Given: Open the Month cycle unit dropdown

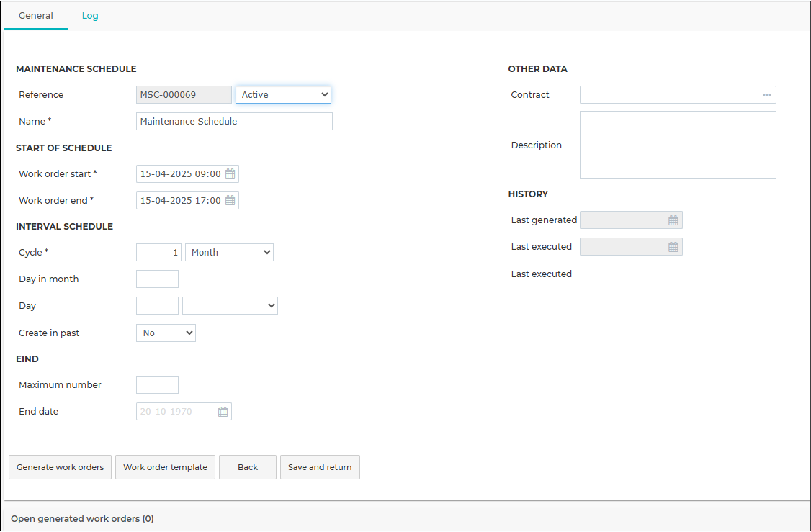Looking at the screenshot, I should 229,252.
